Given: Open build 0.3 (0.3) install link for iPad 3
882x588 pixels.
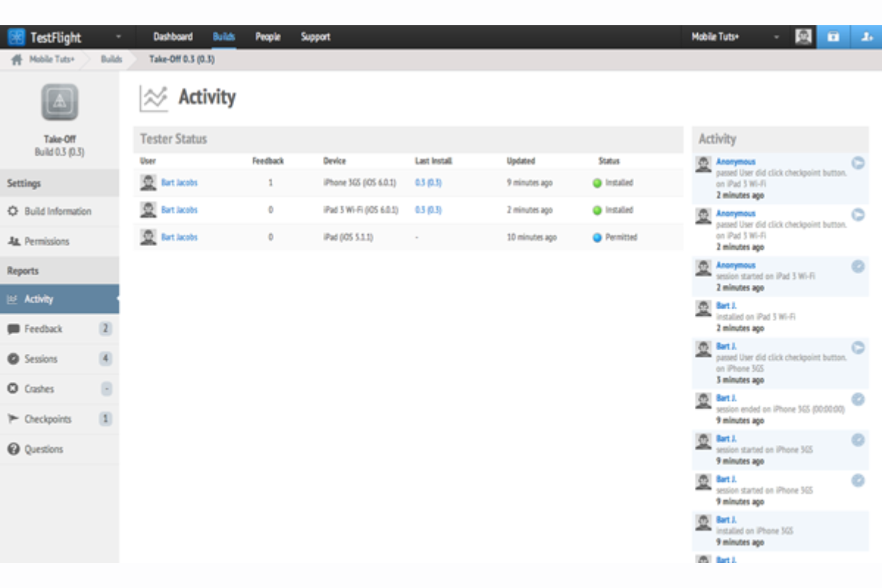Looking at the screenshot, I should (426, 210).
